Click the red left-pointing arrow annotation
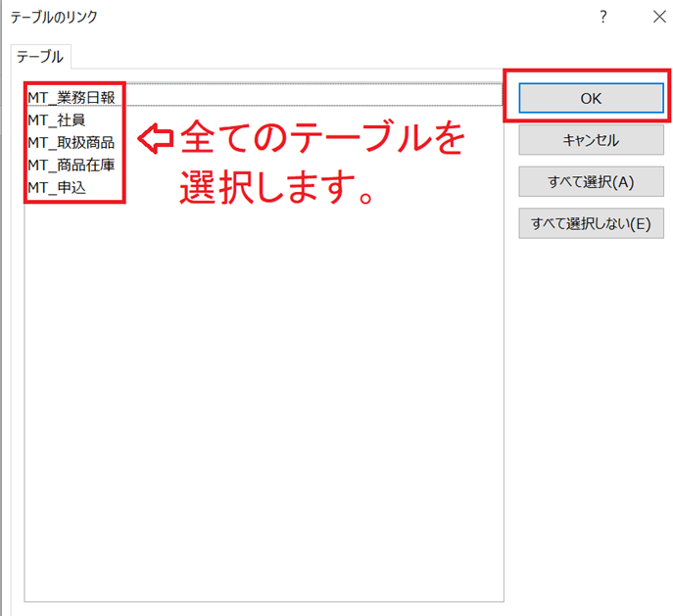 155,140
